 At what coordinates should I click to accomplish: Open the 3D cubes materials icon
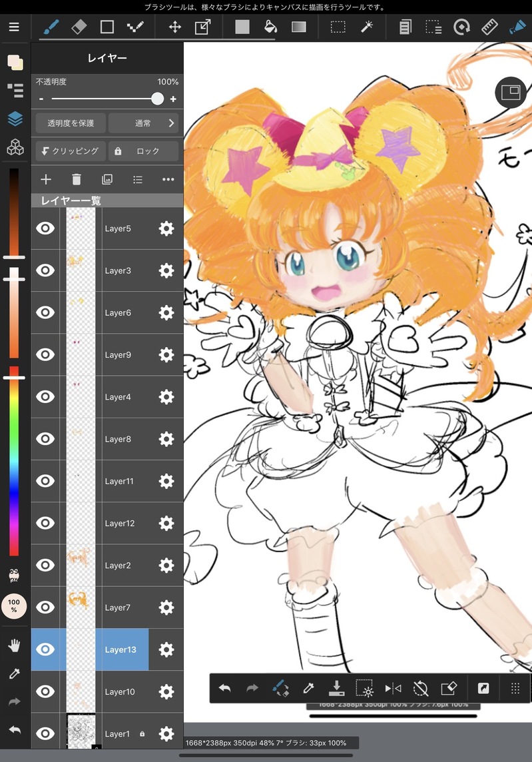coord(15,147)
